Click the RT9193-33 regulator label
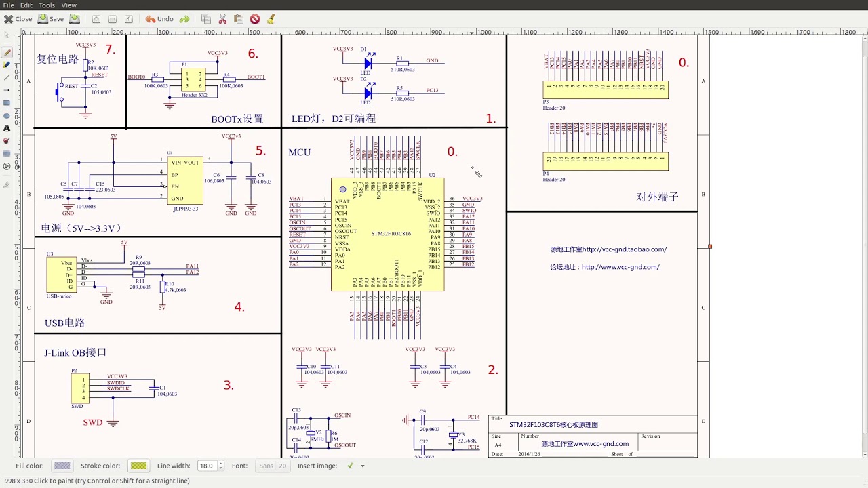 pyautogui.click(x=185, y=209)
